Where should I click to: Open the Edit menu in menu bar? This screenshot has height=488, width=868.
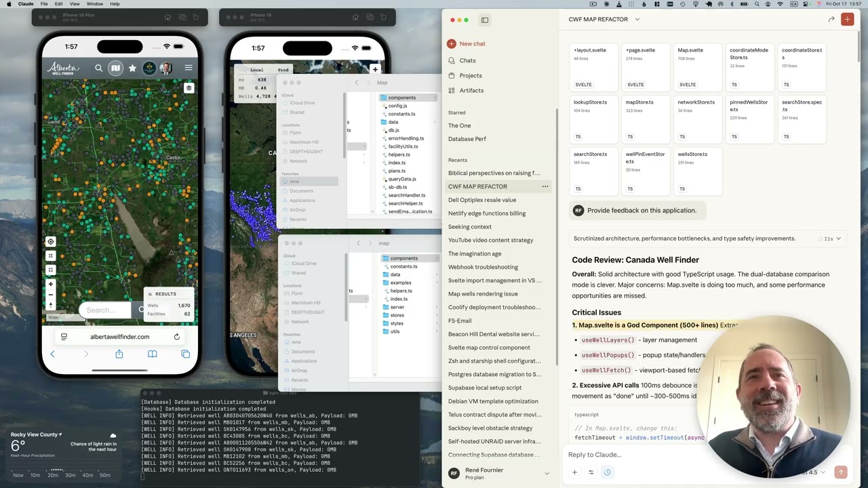pos(59,4)
